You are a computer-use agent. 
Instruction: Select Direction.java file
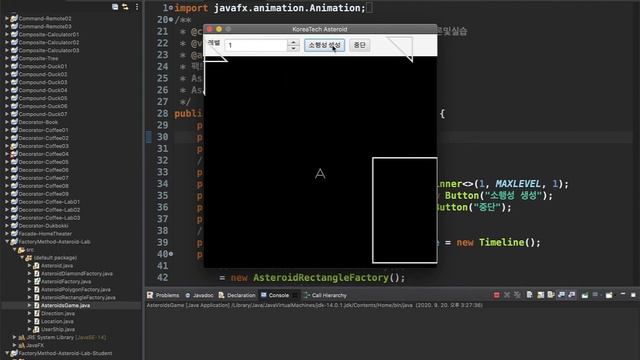58,313
